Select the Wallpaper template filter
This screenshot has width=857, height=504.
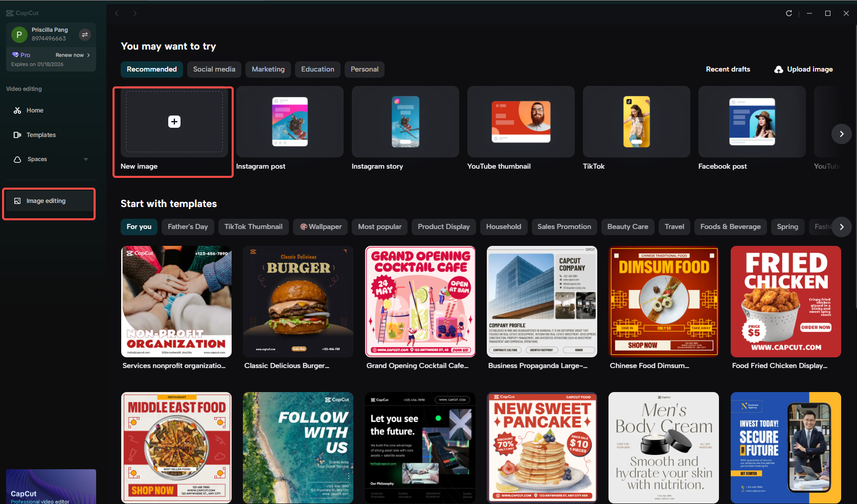coord(320,226)
